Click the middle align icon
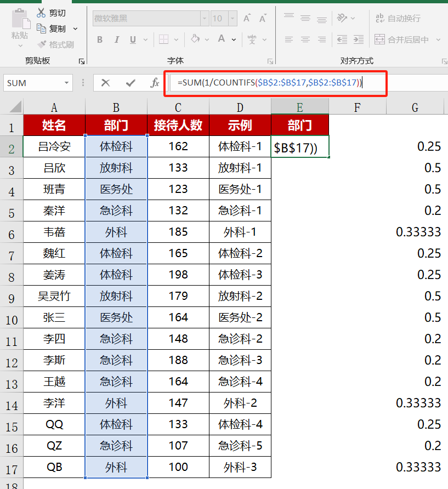Image resolution: width=448 pixels, height=489 pixels. pyautogui.click(x=305, y=19)
